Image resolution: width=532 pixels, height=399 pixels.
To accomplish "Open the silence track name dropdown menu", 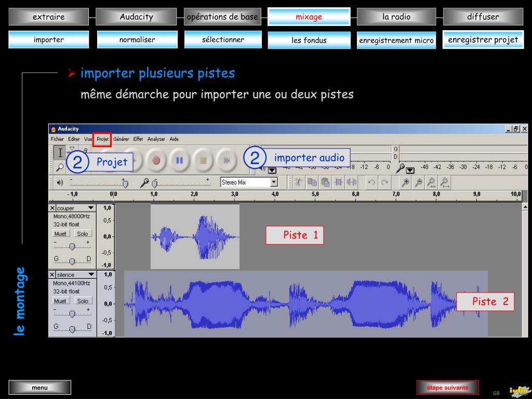I will click(x=91, y=274).
